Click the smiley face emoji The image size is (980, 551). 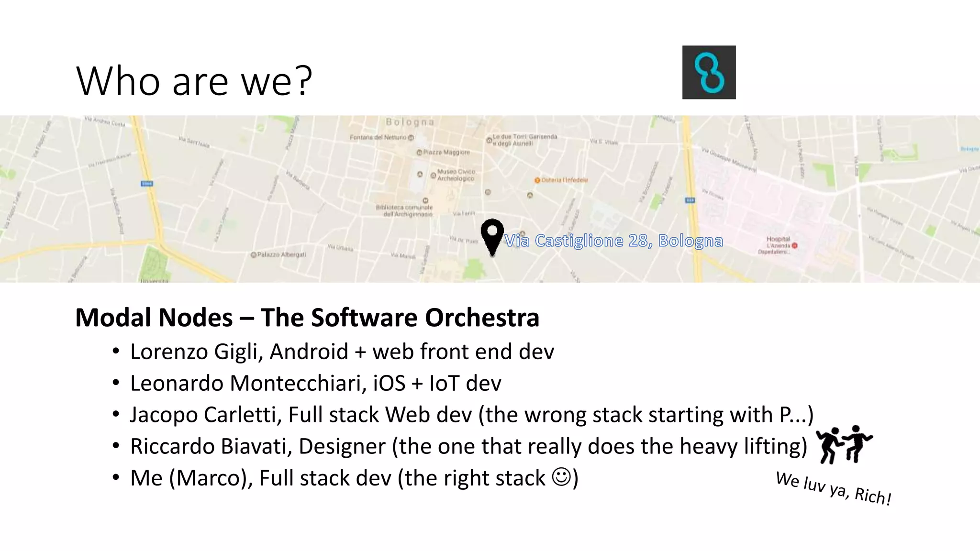(561, 477)
